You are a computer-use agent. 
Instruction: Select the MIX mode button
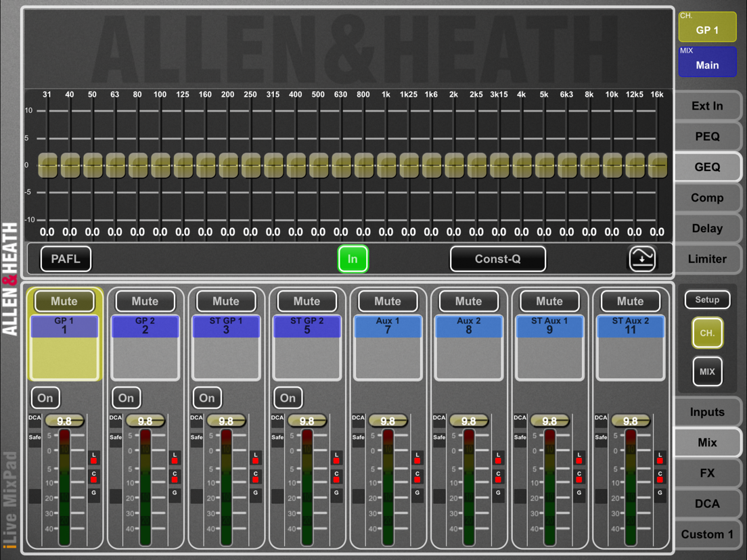[708, 371]
